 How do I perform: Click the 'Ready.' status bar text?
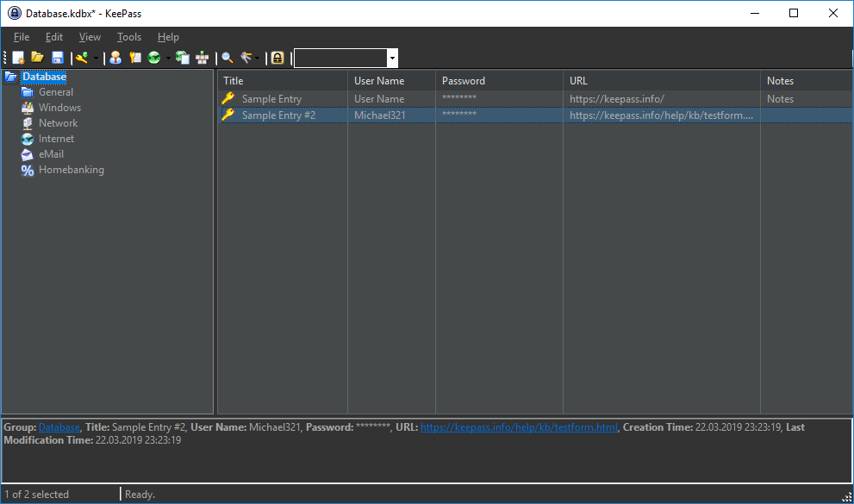pos(140,495)
